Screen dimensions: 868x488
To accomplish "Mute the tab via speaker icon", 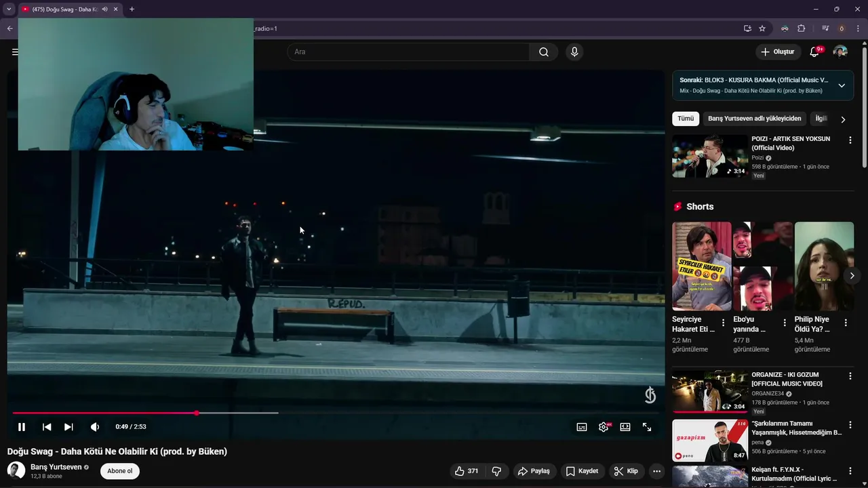I will [104, 9].
